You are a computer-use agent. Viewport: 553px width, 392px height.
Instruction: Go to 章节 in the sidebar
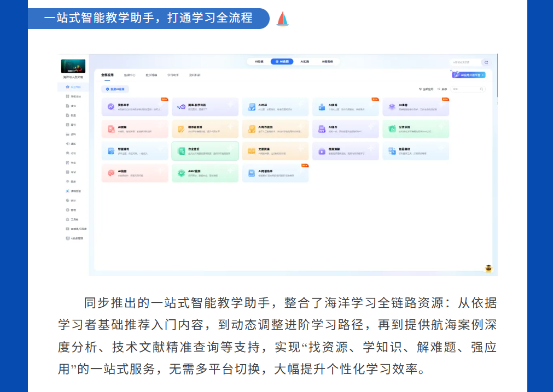pos(71,125)
